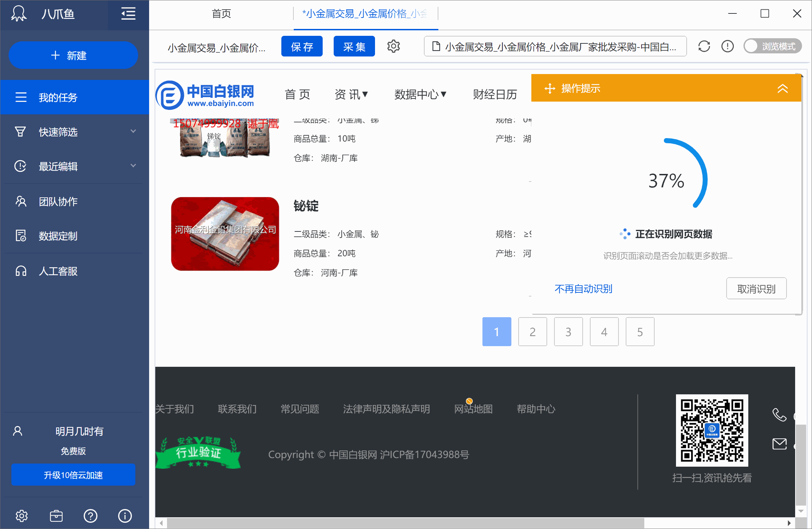Viewport: 812px width, 529px height.
Task: Switch to the 小金属交易_小金属价格 tab
Action: [366, 14]
